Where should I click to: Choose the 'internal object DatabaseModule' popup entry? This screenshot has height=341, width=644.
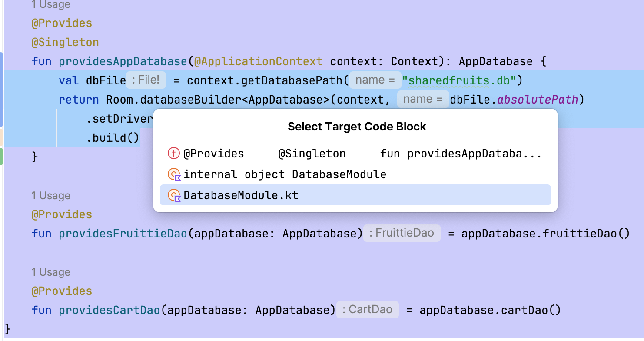point(285,175)
